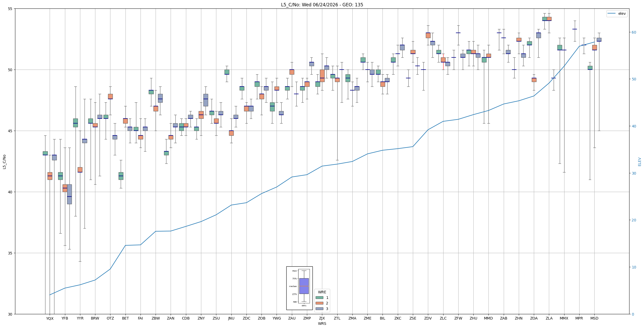Click the blue-gray WRE 3 legend swatch
The image size is (644, 328).
(x=319, y=309)
